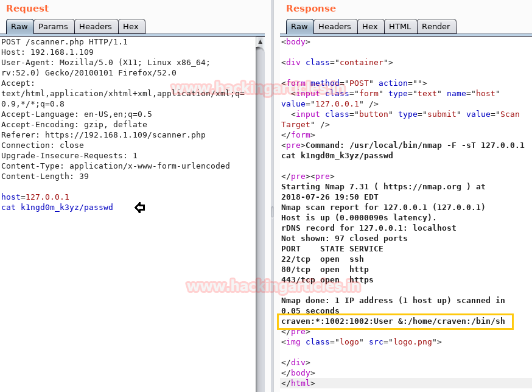Click the cat k1ngd0m_k3yz/passwd payload line
This screenshot has height=392, width=532.
pyautogui.click(x=57, y=208)
